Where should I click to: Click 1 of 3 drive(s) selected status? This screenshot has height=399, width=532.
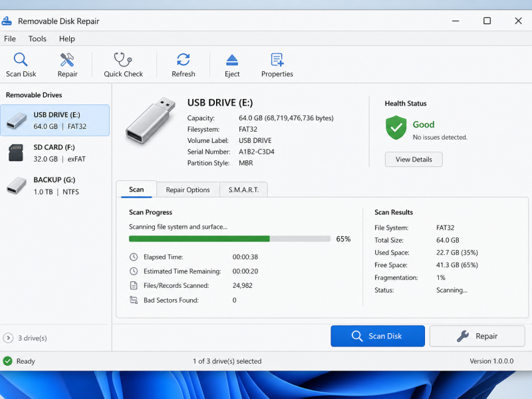(x=227, y=361)
